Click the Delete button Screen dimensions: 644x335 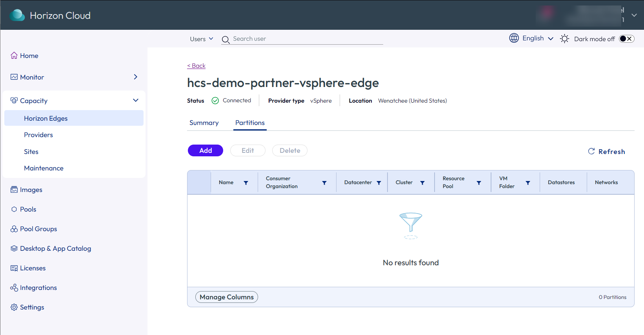click(290, 150)
